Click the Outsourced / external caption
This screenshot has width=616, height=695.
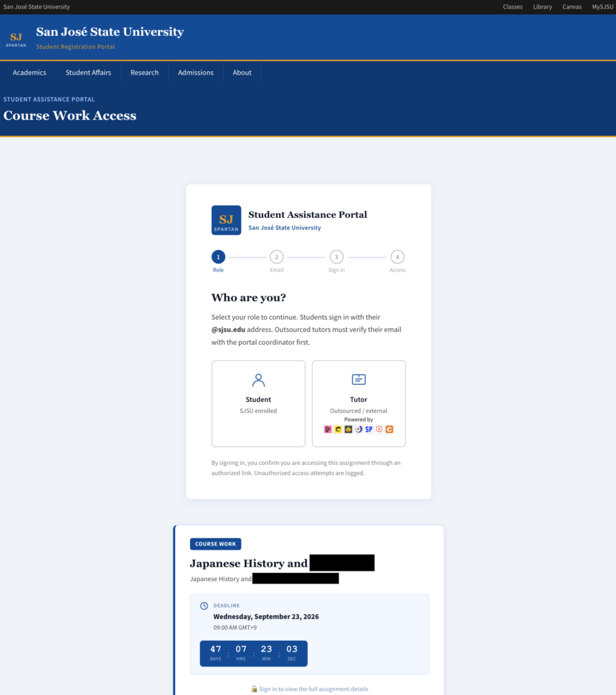point(358,411)
